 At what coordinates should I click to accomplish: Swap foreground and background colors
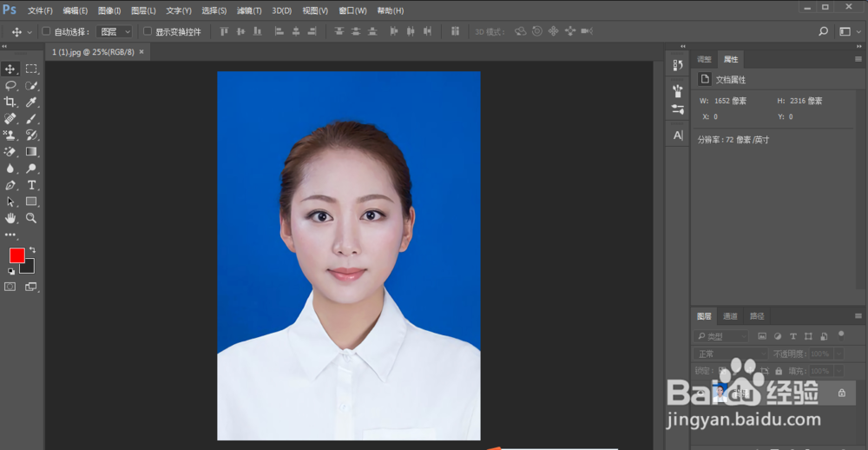pyautogui.click(x=33, y=250)
